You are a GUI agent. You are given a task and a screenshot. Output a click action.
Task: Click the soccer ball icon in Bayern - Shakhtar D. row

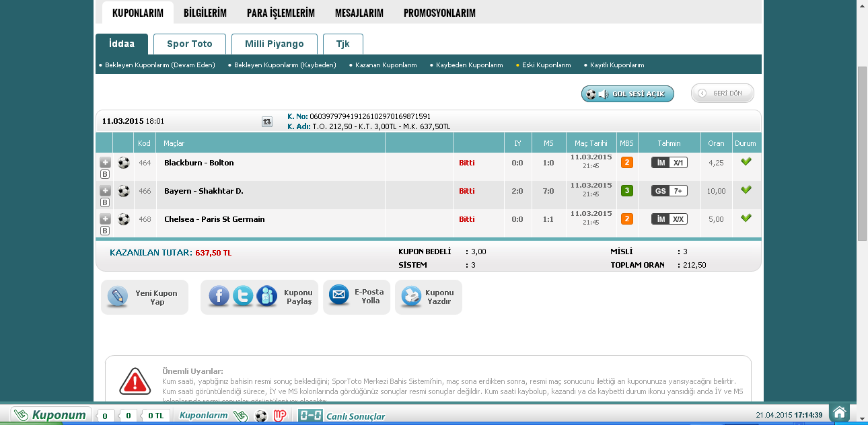click(x=124, y=191)
